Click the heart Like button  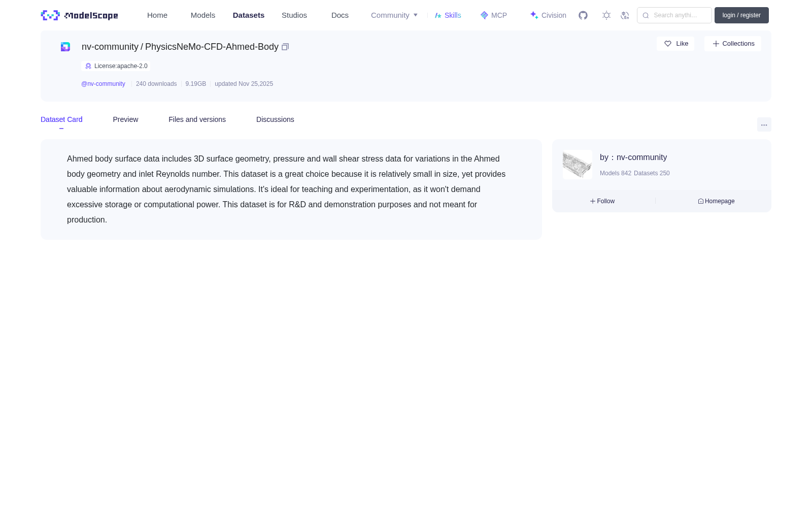coord(675,44)
